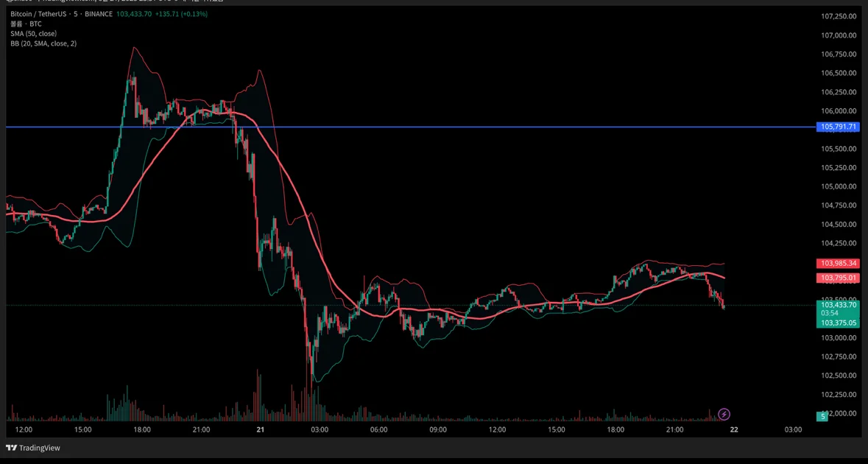Click the green 103,375.05 price label
The width and height of the screenshot is (868, 464).
point(838,323)
